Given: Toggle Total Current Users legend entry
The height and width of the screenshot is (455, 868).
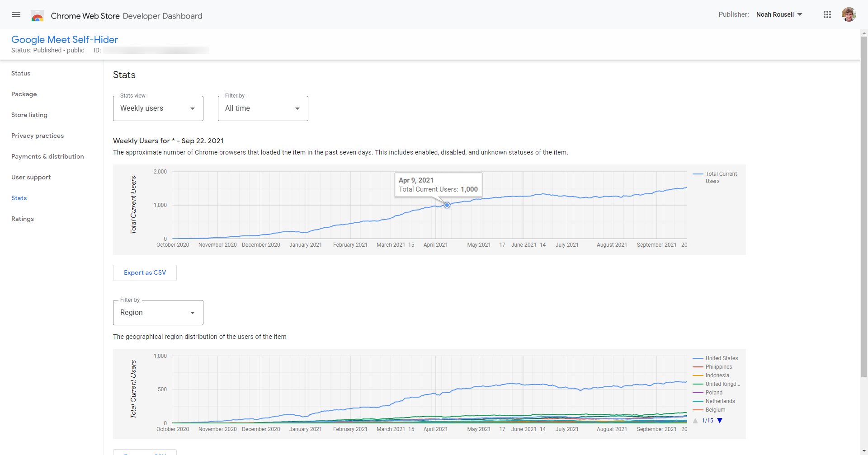Looking at the screenshot, I should pos(715,177).
